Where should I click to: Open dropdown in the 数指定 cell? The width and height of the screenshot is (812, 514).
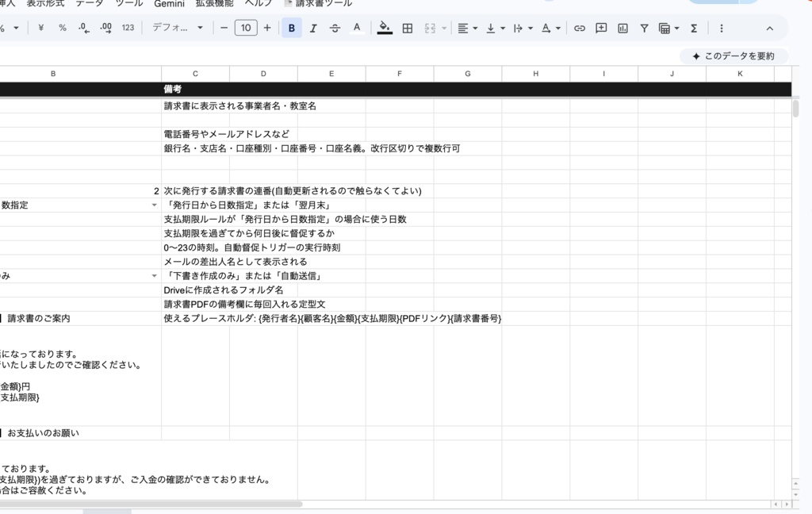pyautogui.click(x=154, y=205)
